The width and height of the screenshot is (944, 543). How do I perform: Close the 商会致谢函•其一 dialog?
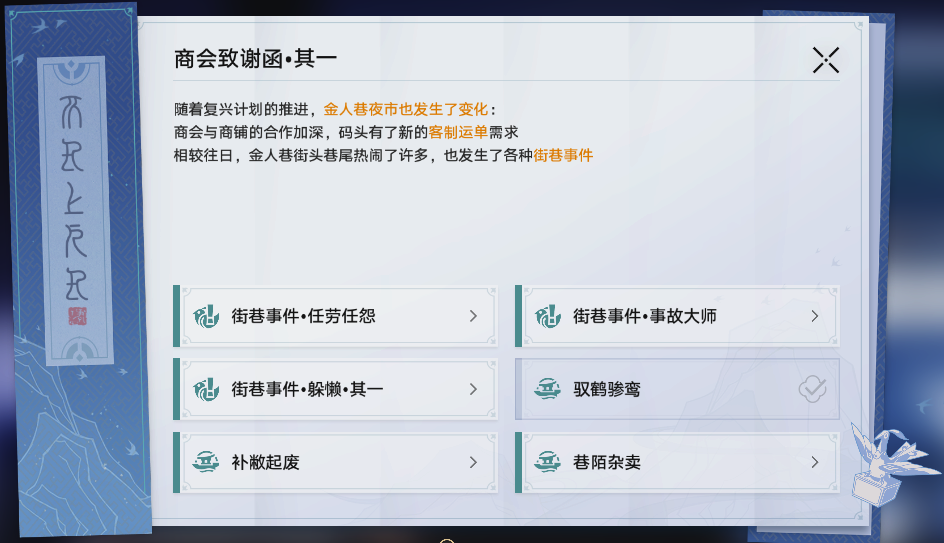pyautogui.click(x=826, y=60)
